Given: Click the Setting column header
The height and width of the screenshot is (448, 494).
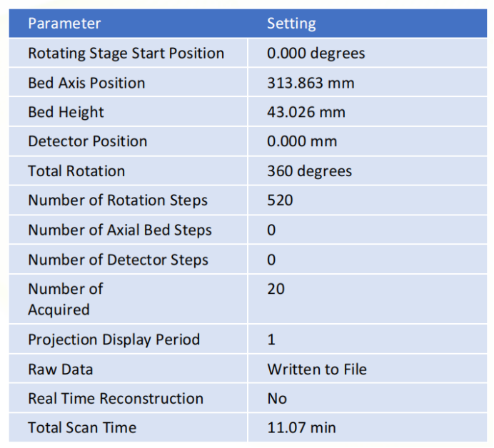Looking at the screenshot, I should (x=291, y=24).
